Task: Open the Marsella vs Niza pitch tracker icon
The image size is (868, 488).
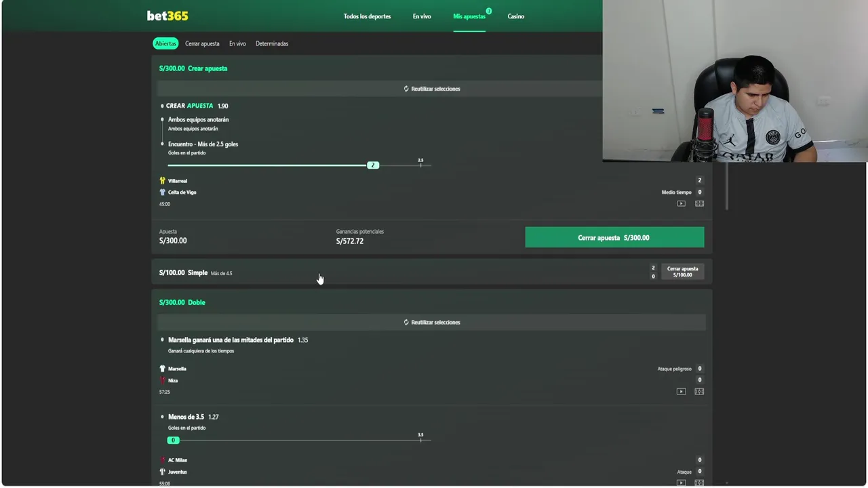Action: tap(699, 392)
